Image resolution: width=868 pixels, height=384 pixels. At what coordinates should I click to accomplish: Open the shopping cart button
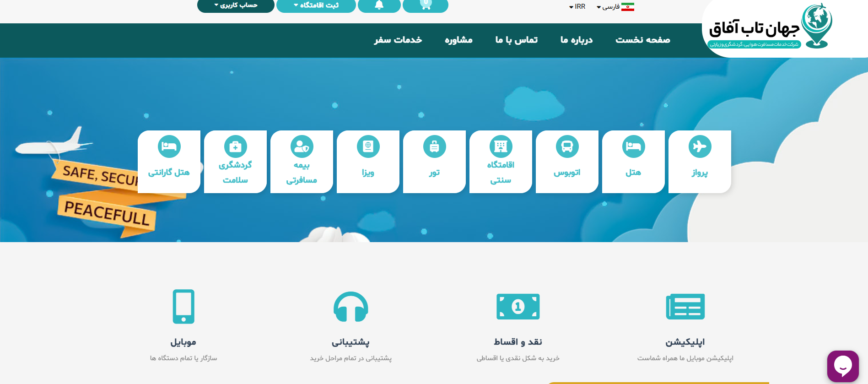(x=426, y=5)
